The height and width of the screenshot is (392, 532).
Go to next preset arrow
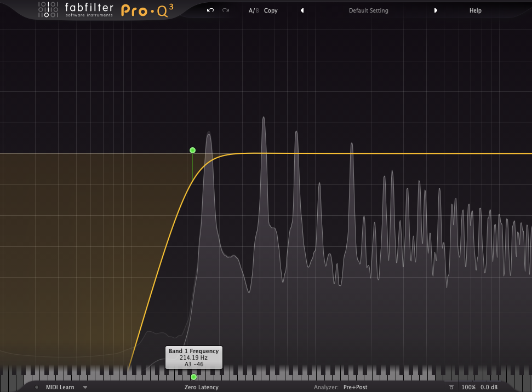436,10
